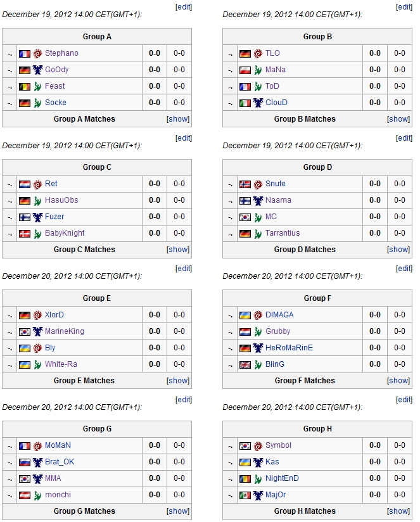This screenshot has width=420, height=522.
Task: Click the Zerg race icon next to TLO
Action: coord(258,53)
